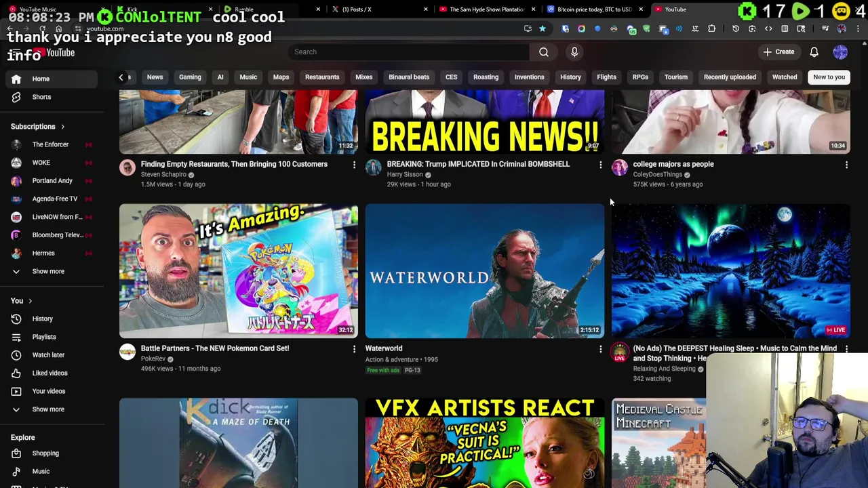Switch to The Sam Hyde Show browser tab
Viewport: 868px width, 488px height.
pos(487,9)
